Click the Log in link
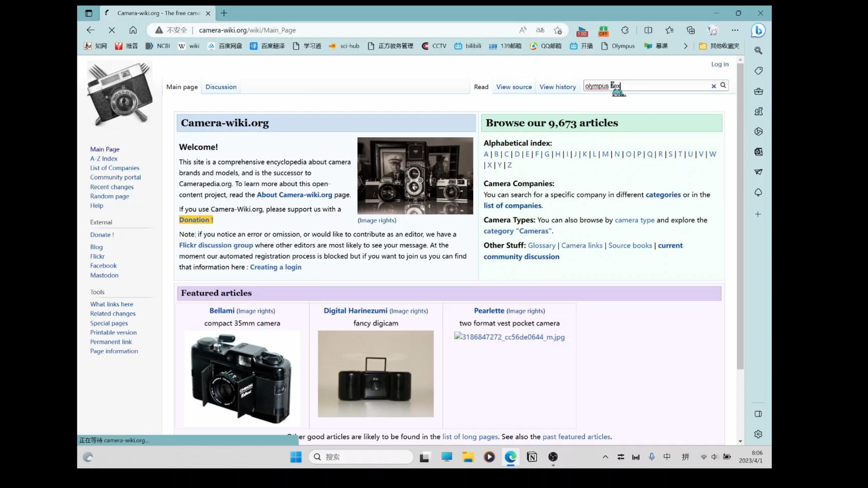Screen dimensions: 868x488 (x=720, y=64)
